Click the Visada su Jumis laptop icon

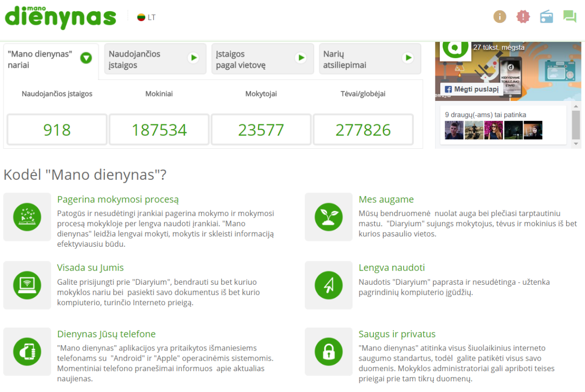[27, 285]
